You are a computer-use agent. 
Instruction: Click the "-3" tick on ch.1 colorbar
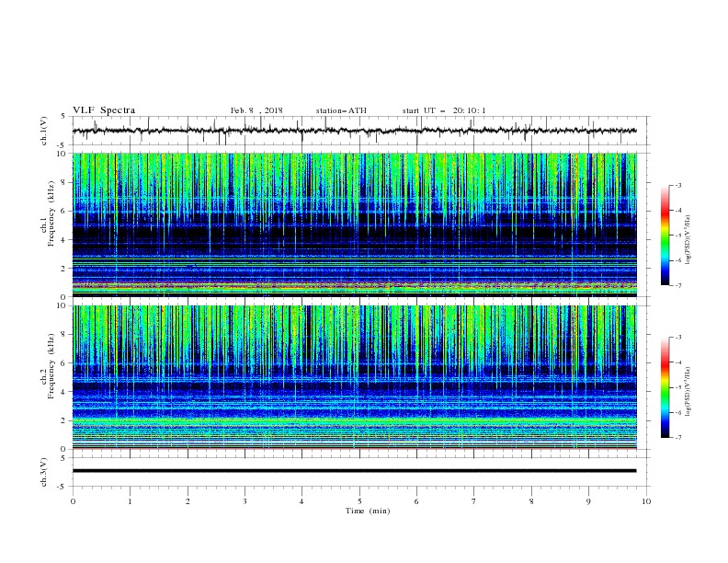pyautogui.click(x=678, y=185)
